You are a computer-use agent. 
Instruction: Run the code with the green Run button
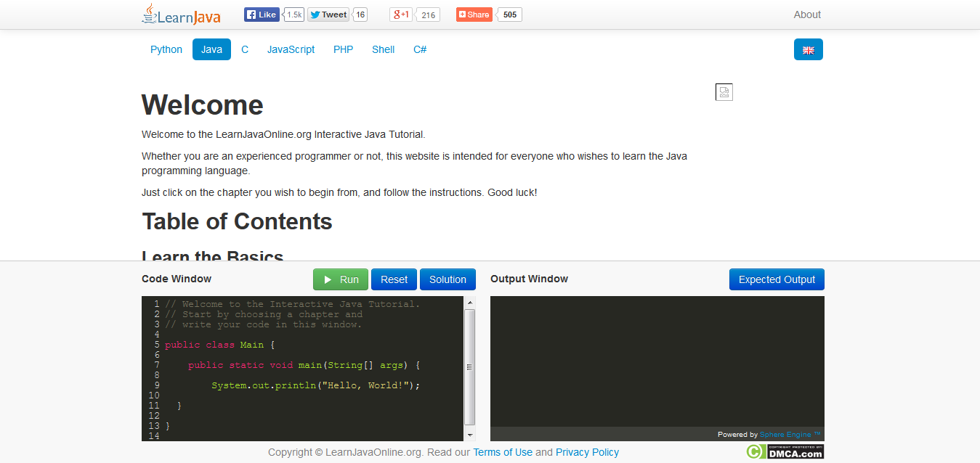tap(341, 279)
